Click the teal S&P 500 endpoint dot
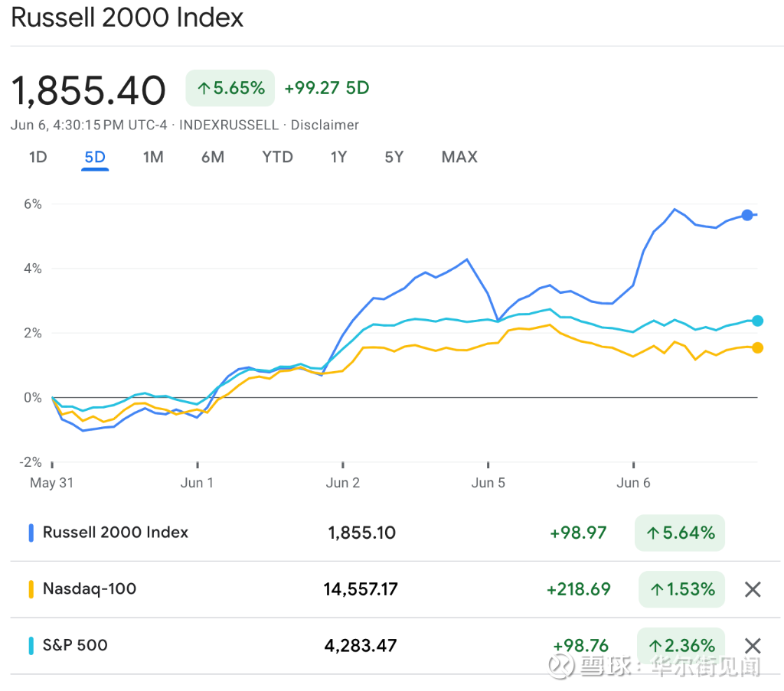 tap(757, 321)
